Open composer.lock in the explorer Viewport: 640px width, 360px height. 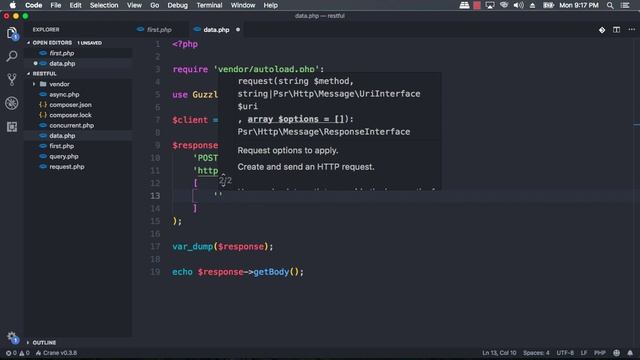coord(70,115)
